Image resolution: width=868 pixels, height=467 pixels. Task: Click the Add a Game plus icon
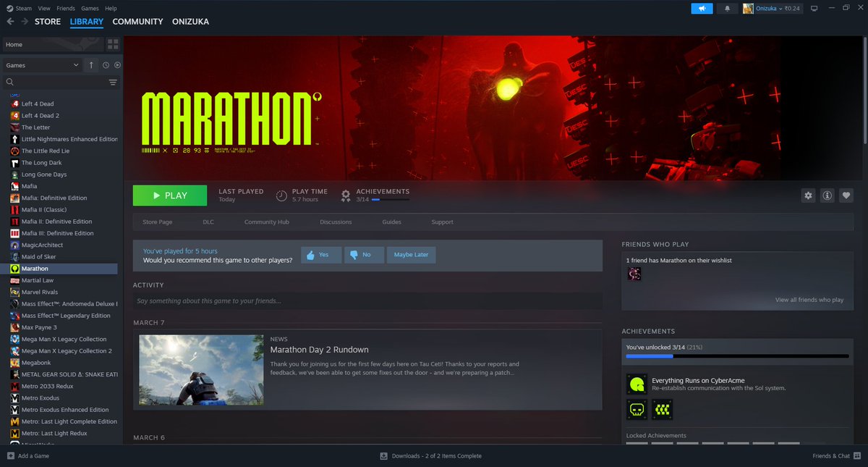[10, 456]
